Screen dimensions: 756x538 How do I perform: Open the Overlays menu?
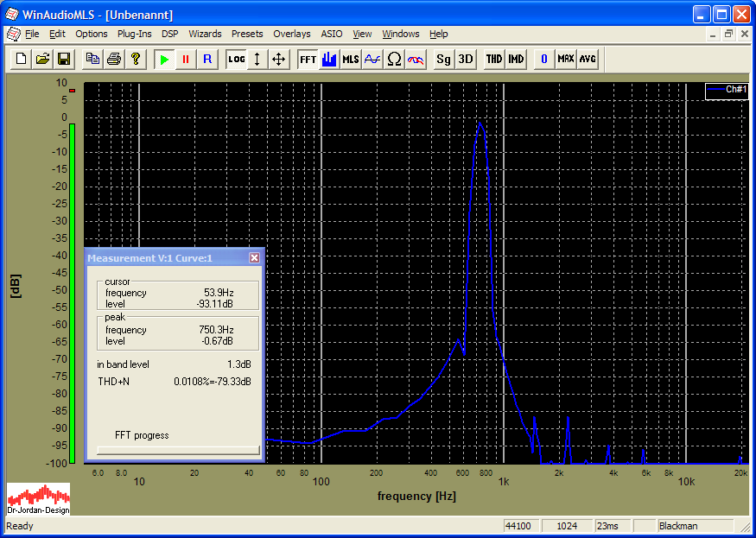(x=291, y=34)
